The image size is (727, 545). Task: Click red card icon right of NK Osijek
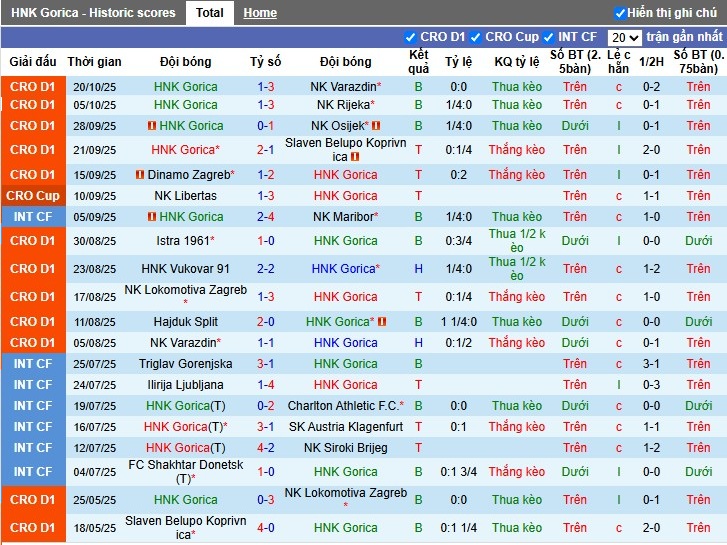point(376,126)
